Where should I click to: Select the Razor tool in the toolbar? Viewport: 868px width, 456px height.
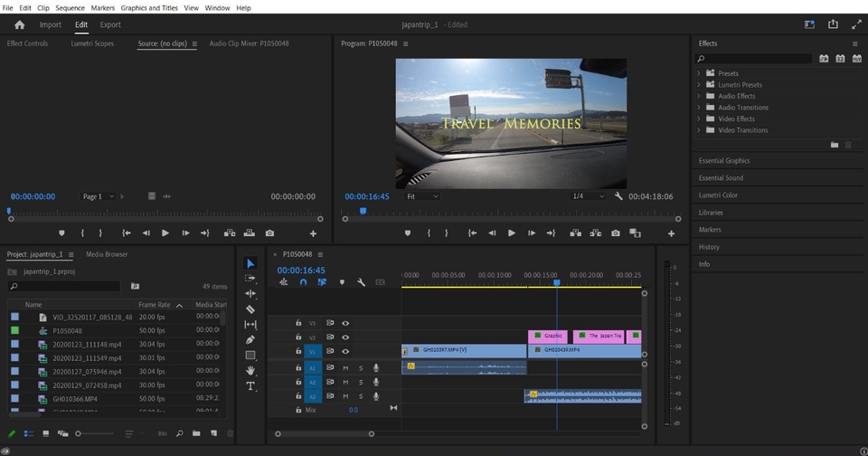(x=250, y=309)
